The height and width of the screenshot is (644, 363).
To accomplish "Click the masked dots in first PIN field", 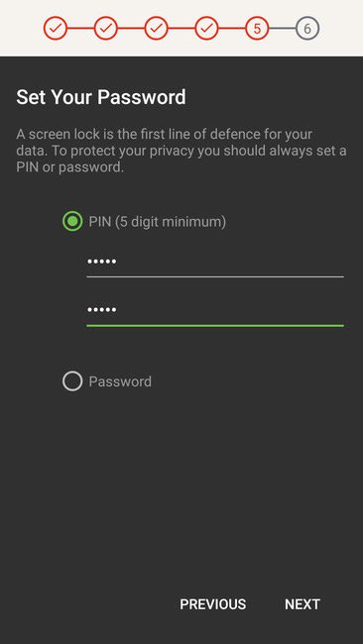I will [x=101, y=262].
